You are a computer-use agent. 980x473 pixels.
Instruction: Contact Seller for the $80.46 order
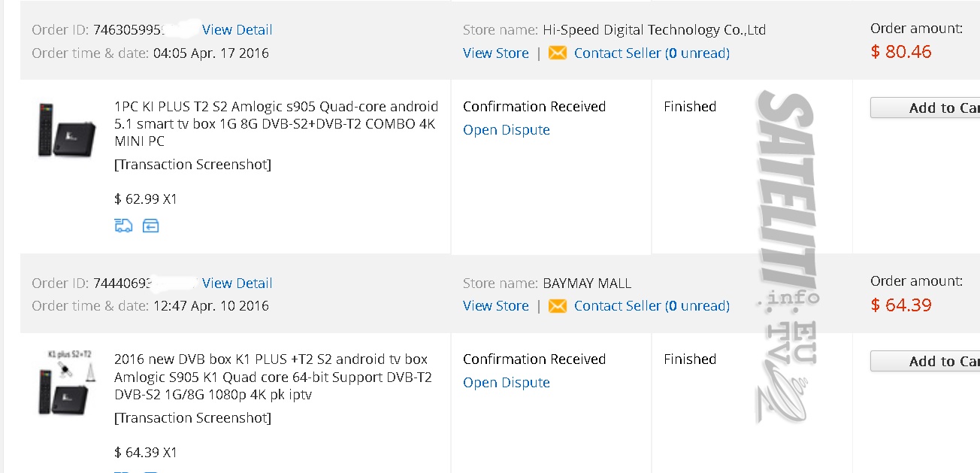coord(652,53)
